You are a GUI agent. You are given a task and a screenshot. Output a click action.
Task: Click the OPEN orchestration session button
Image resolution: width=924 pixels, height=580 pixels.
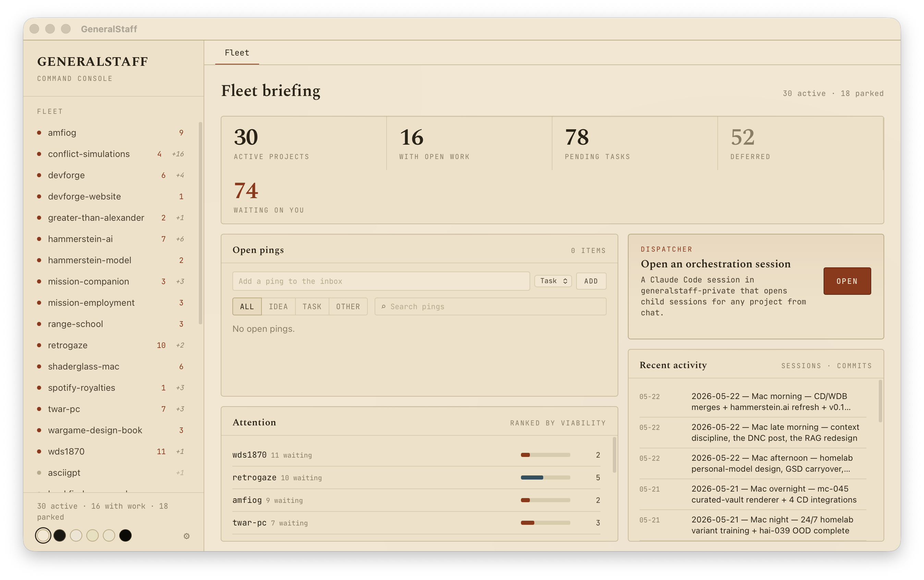point(847,281)
